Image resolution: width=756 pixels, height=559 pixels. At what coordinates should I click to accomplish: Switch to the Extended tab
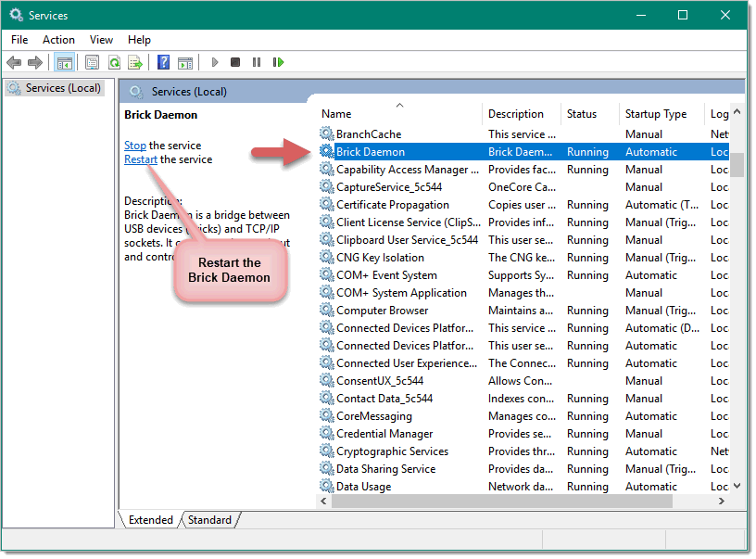point(150,520)
